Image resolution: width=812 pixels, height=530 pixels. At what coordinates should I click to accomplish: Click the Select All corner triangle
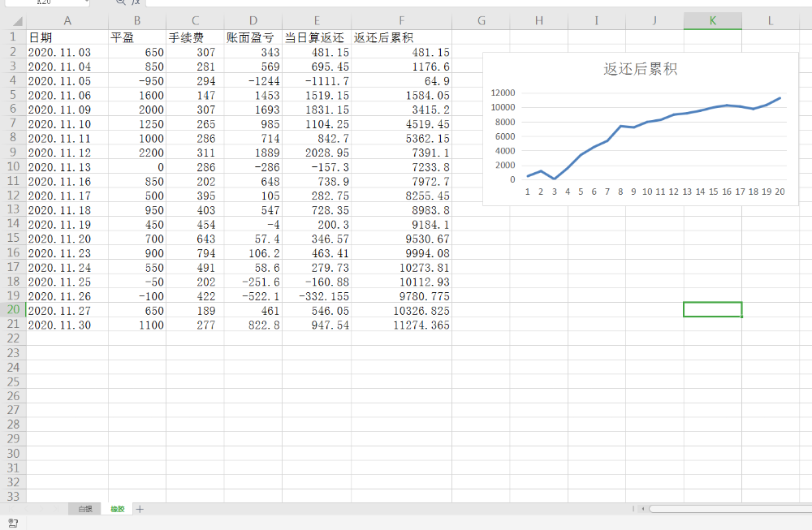tap(18, 21)
